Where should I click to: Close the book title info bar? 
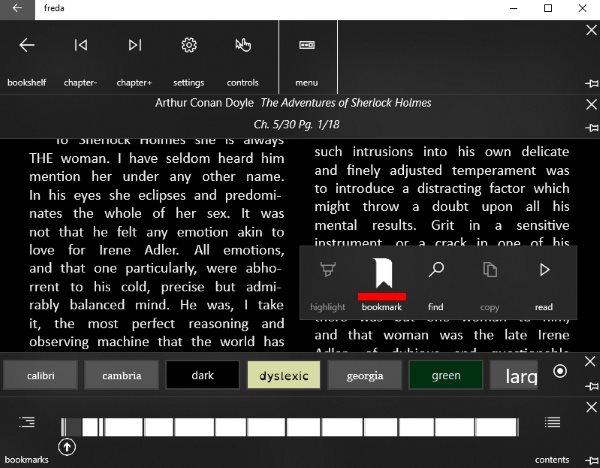pyautogui.click(x=591, y=104)
